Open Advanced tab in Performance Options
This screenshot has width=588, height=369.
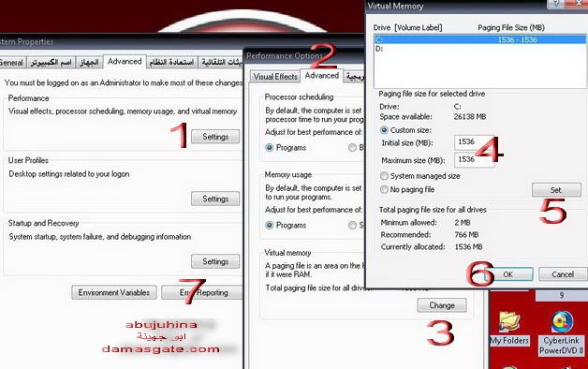point(322,75)
